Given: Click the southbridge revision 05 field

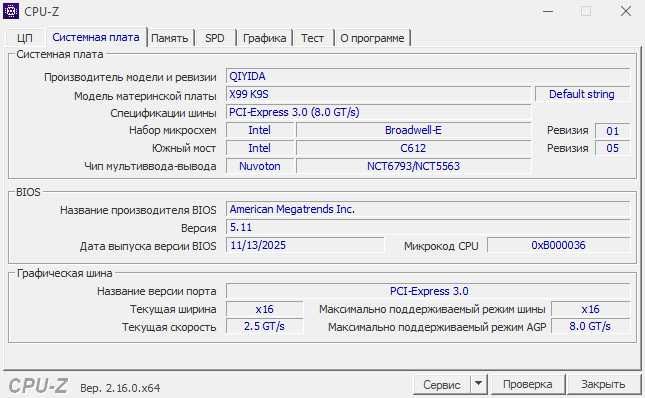Looking at the screenshot, I should click(x=613, y=148).
